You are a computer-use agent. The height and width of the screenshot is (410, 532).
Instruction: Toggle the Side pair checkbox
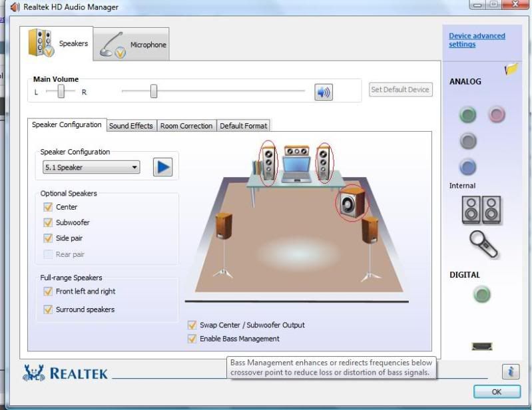48,238
